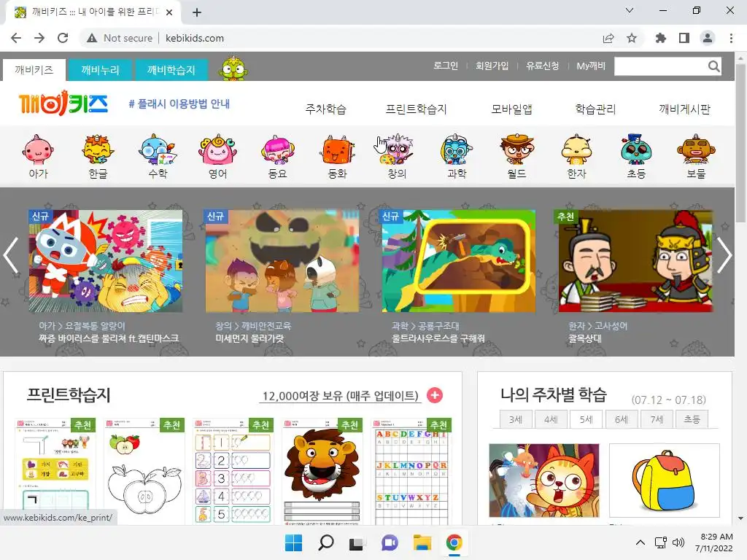This screenshot has height=560, width=747.
Task: Open the 한자 category character icon
Action: click(576, 149)
